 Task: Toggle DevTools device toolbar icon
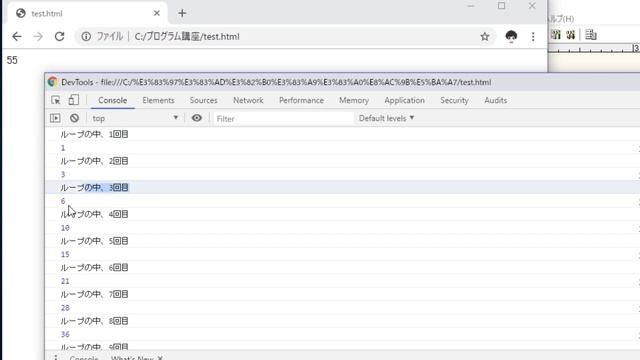(x=73, y=100)
